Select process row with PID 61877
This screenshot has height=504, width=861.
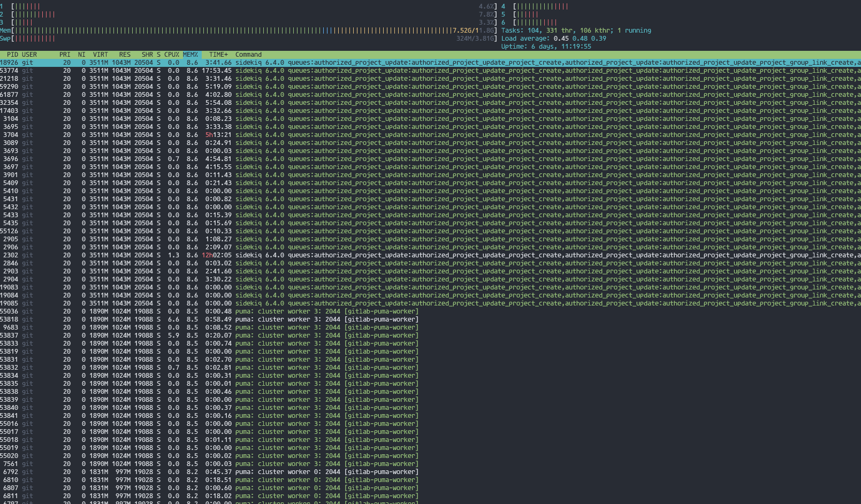(x=430, y=95)
